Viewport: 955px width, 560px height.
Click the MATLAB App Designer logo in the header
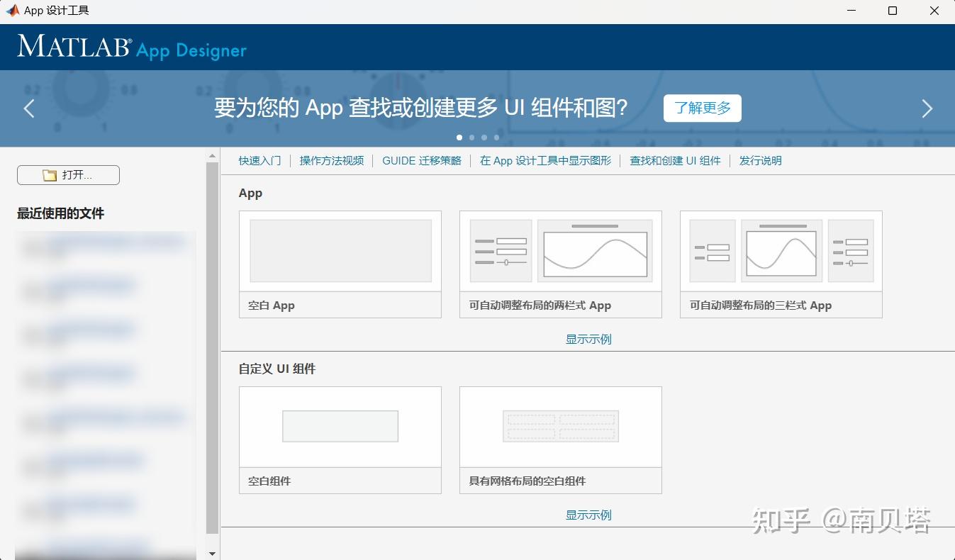coord(130,47)
